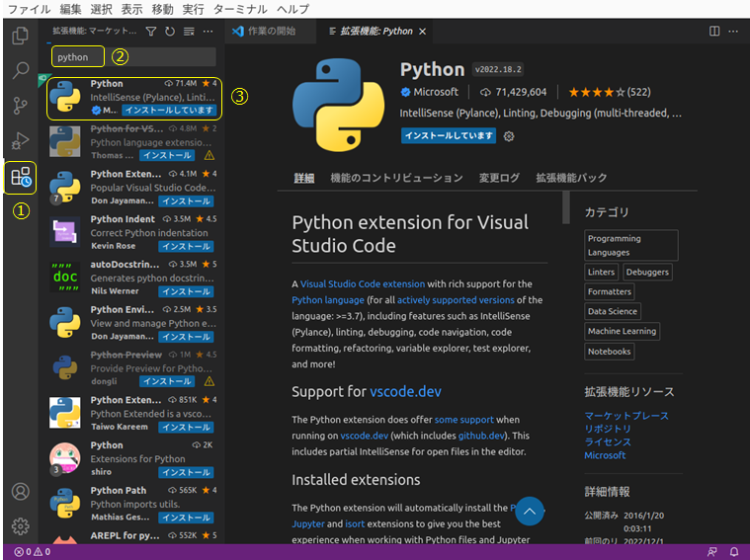Open the Run and Debug view
750x560 pixels.
pyautogui.click(x=20, y=141)
